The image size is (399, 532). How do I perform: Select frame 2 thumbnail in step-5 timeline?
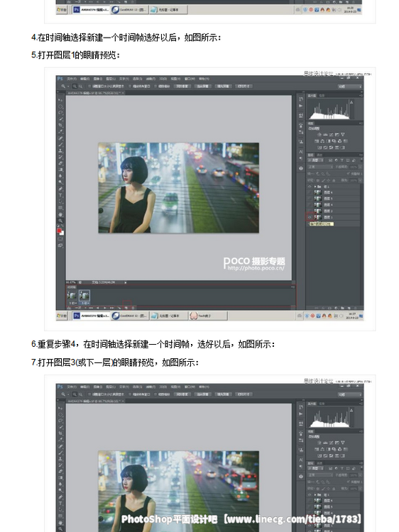tap(84, 295)
